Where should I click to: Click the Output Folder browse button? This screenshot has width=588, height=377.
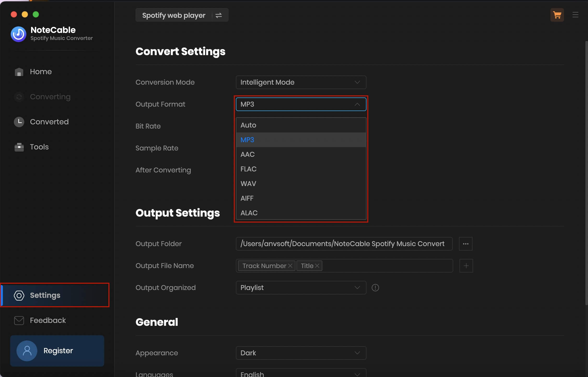click(x=465, y=244)
